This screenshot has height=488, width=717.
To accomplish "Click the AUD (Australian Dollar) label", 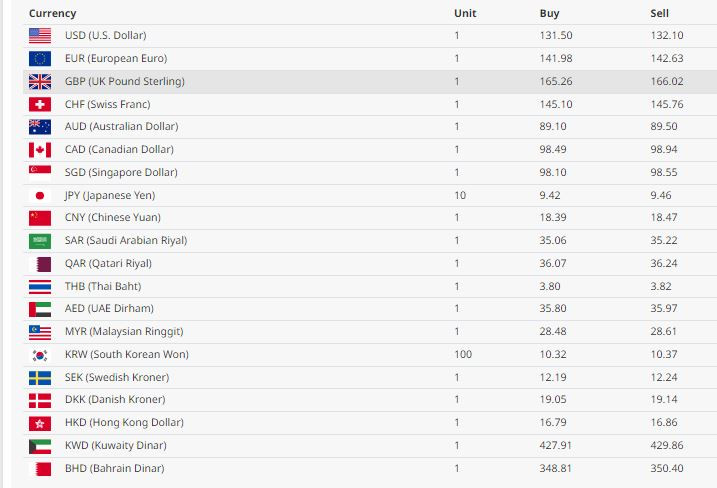I will [x=122, y=127].
